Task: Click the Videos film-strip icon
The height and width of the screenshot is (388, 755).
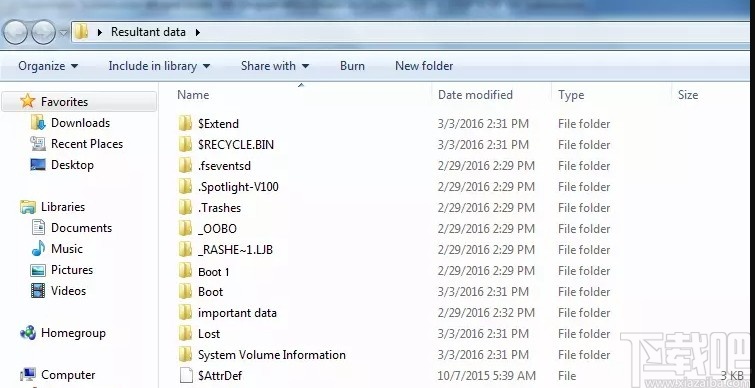Action: click(x=38, y=291)
